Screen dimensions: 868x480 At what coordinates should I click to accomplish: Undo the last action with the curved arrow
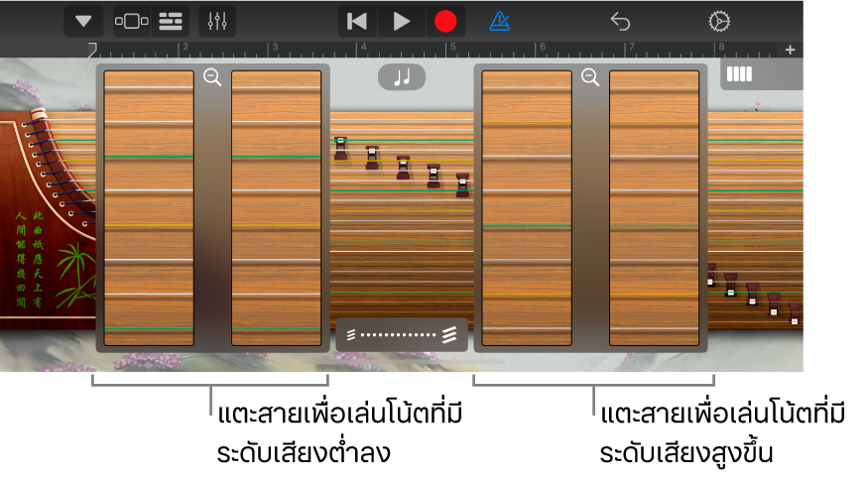pos(621,22)
